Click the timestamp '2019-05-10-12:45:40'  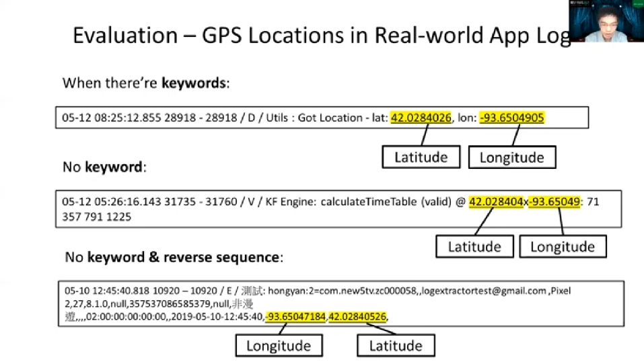point(217,317)
